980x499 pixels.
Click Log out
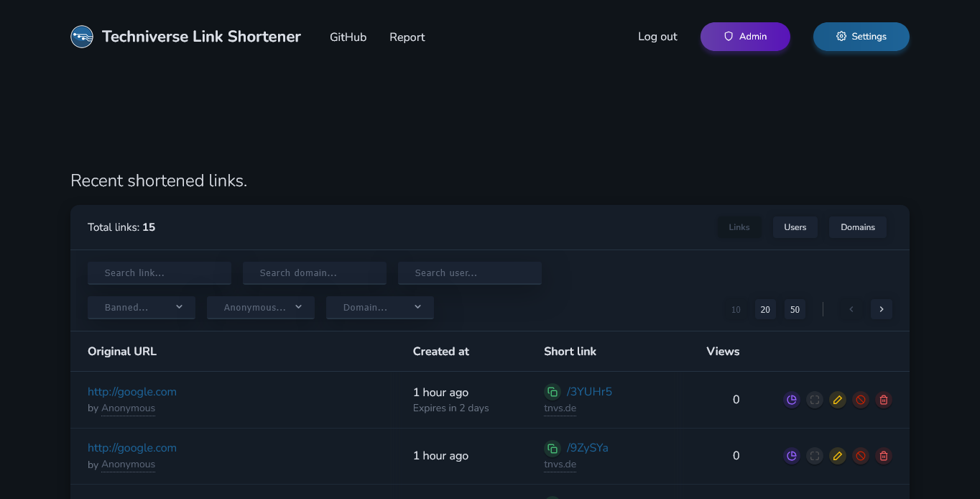pos(657,37)
